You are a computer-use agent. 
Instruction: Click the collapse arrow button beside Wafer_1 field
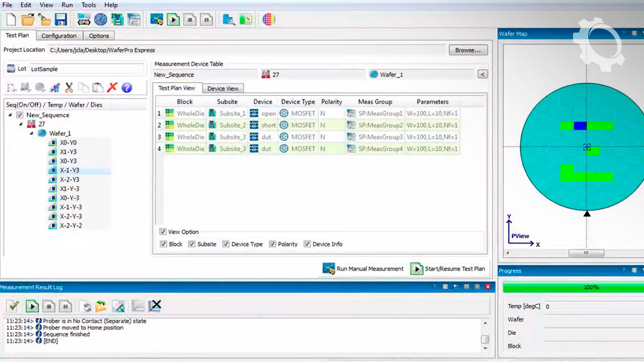click(x=482, y=74)
